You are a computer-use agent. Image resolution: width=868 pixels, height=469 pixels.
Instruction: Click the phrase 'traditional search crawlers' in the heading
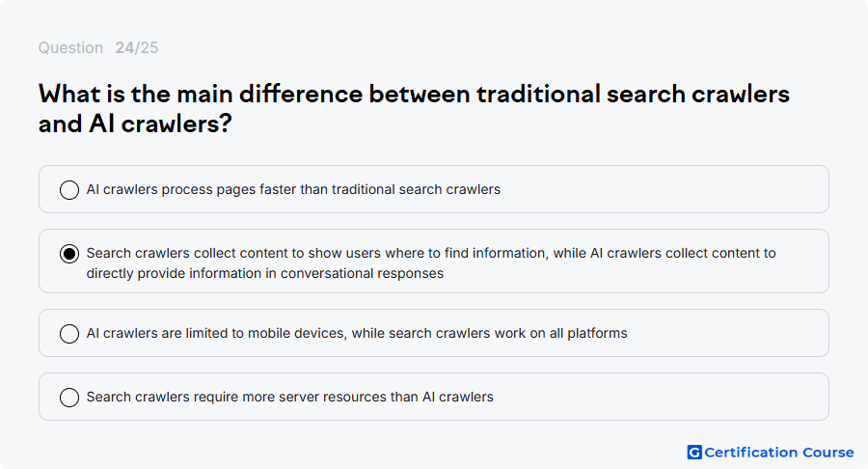pyautogui.click(x=633, y=94)
